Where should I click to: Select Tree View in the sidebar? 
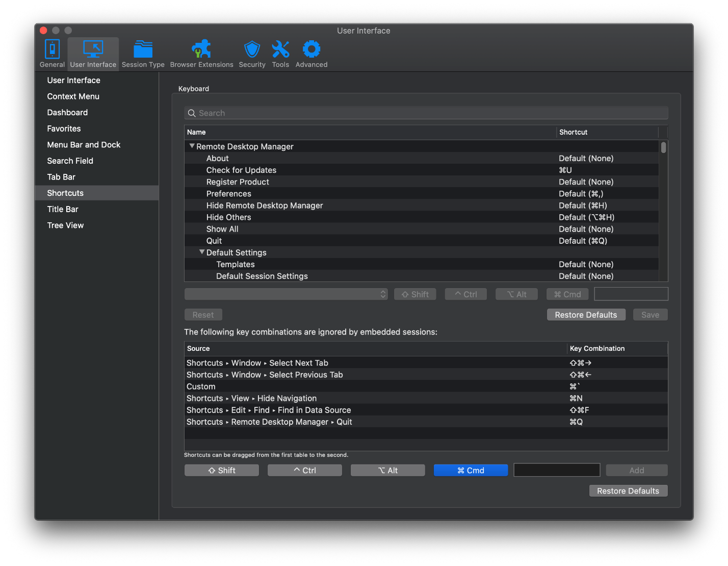[x=65, y=225]
